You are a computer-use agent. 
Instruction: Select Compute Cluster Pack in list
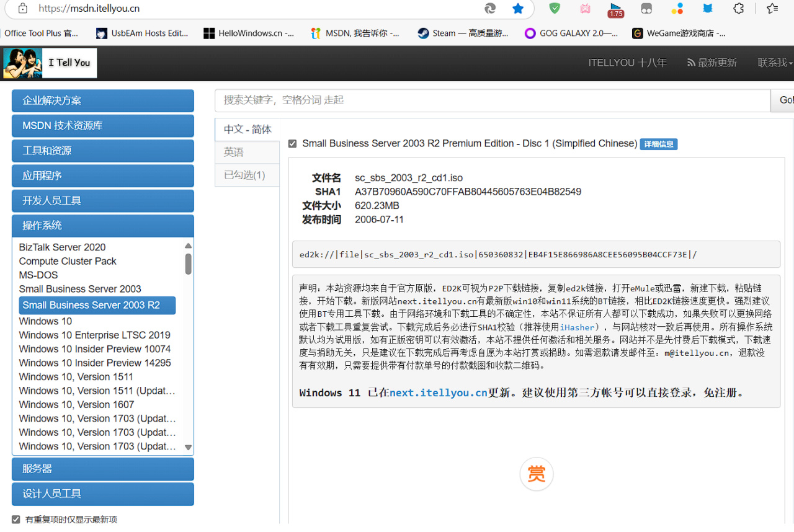68,261
